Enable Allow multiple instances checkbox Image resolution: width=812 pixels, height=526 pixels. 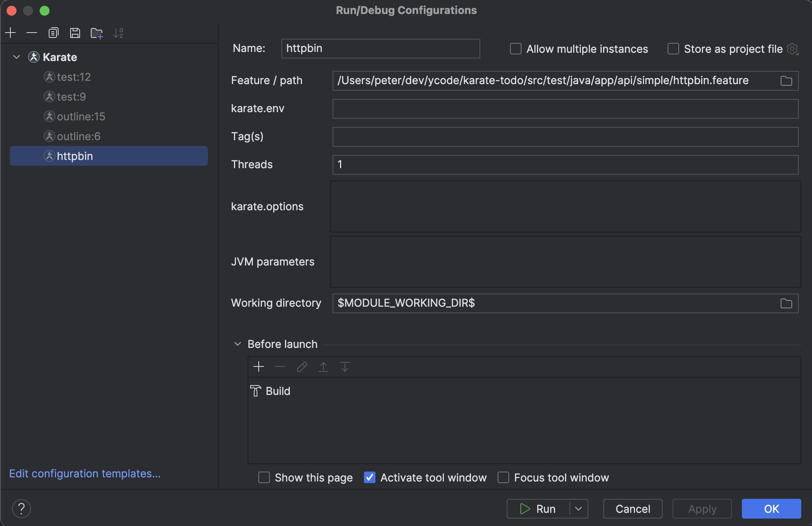[x=516, y=49]
